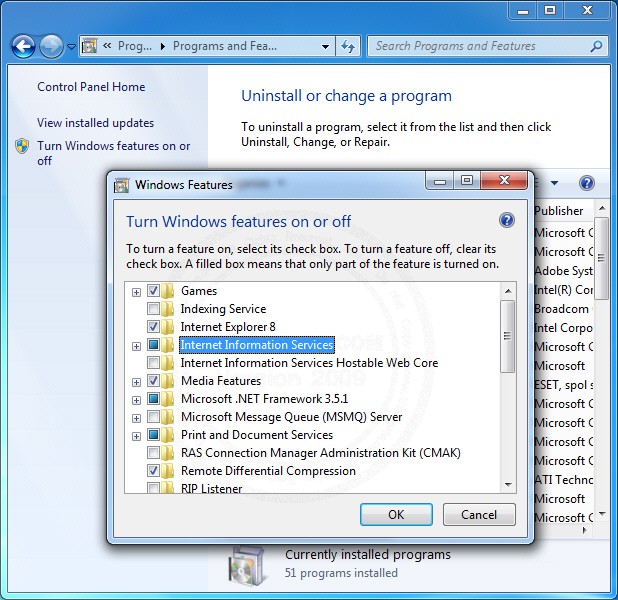
Task: Open the address bar history dropdown
Action: point(326,46)
